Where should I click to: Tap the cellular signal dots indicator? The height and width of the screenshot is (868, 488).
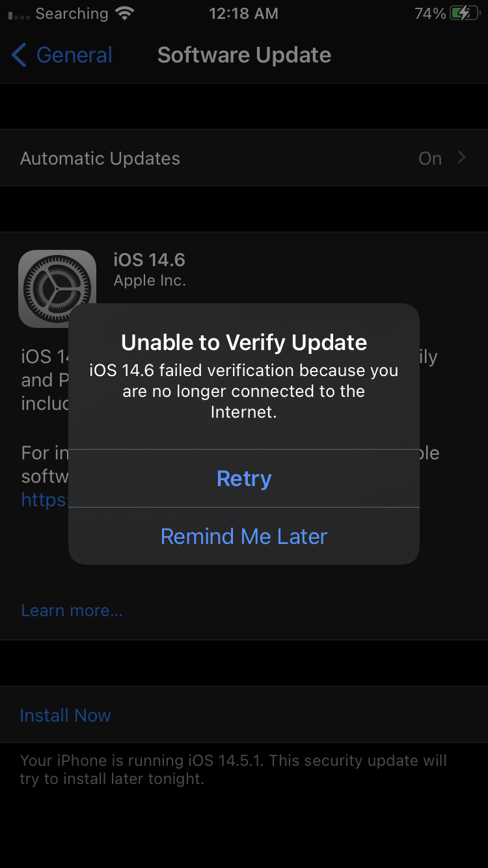(x=18, y=16)
